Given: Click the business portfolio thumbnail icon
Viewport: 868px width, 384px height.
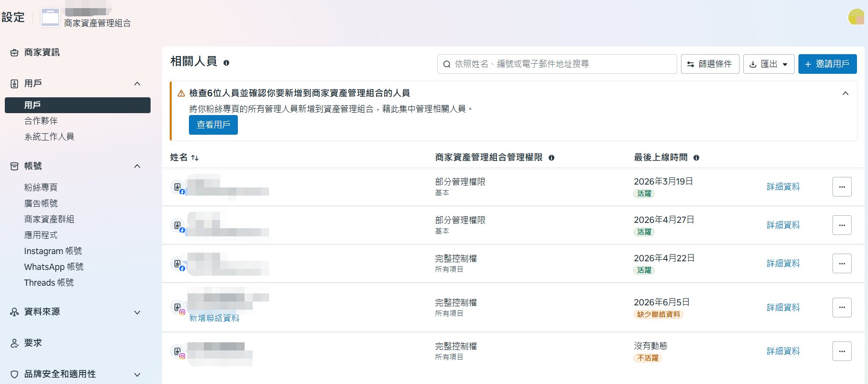Looking at the screenshot, I should click(x=50, y=17).
